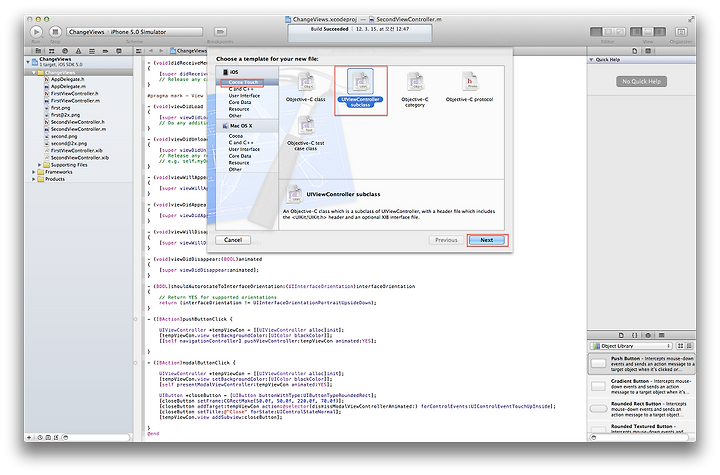This screenshot has width=720, height=475.
Task: Show the issue navigator warning icon
Action: tap(79, 51)
